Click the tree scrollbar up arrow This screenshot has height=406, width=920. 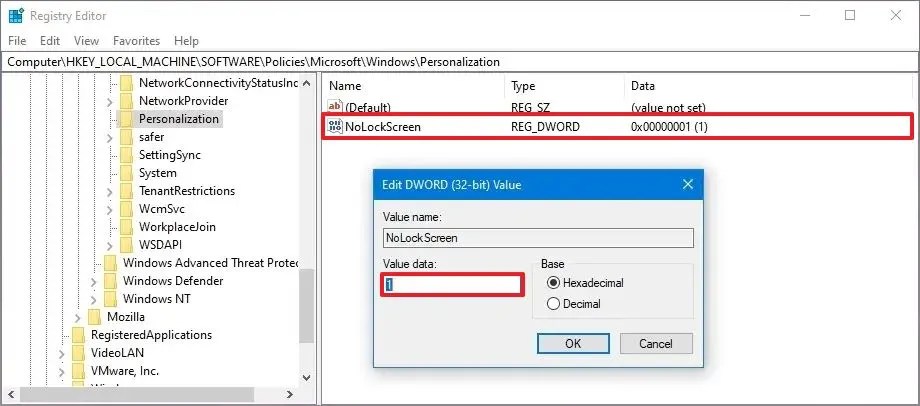(x=306, y=82)
